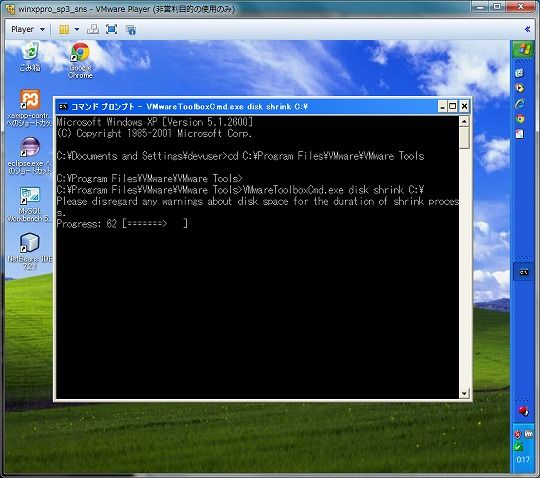Launch first quick launch browser icon

click(519, 73)
